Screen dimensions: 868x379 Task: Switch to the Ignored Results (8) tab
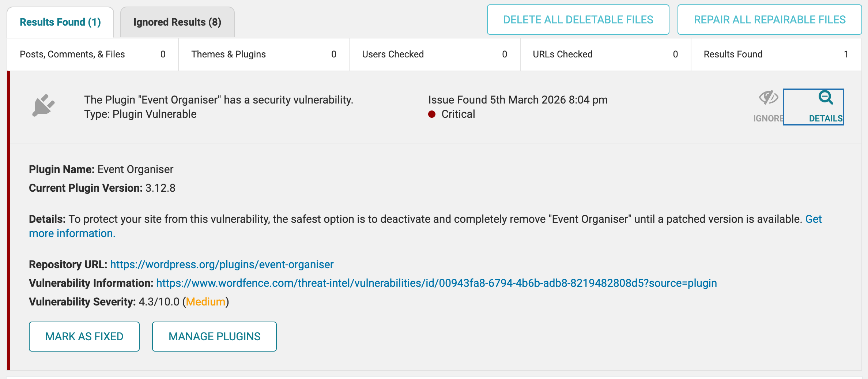(177, 22)
